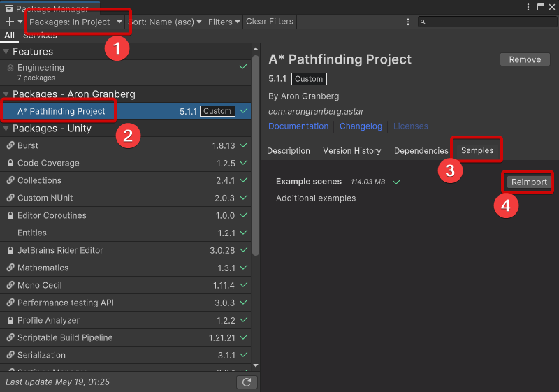Screen dimensions: 559x392
Task: Open the Packages: In Project dropdown
Action: [75, 22]
